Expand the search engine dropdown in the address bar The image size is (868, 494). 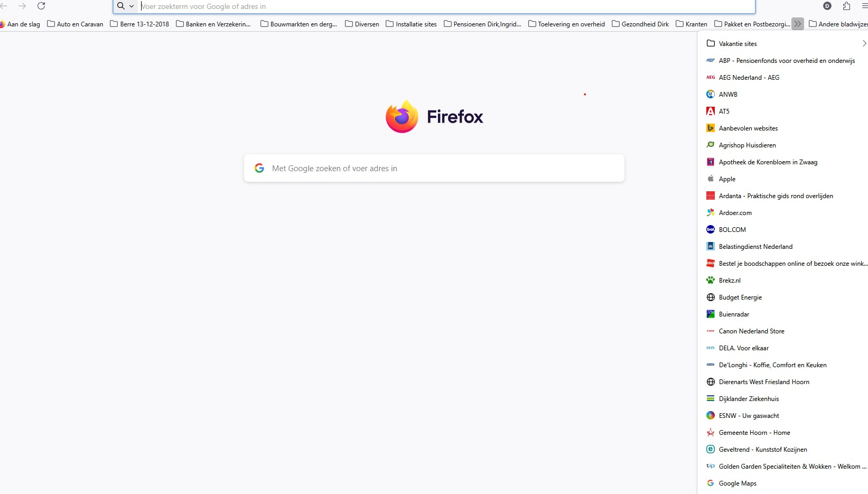coord(126,6)
